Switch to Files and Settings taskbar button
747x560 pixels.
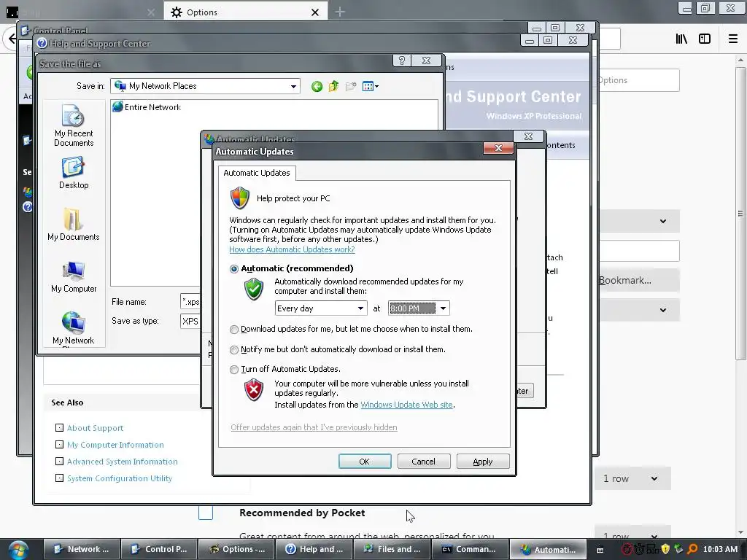[392, 549]
